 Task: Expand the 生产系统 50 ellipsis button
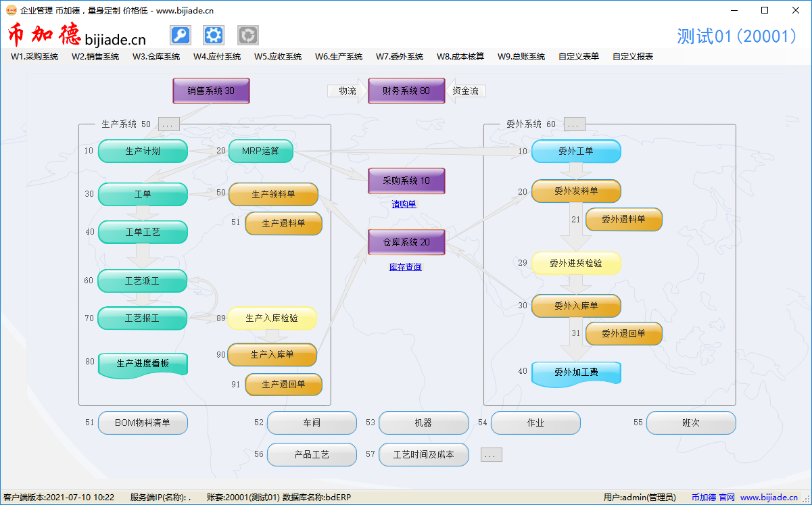coord(168,124)
